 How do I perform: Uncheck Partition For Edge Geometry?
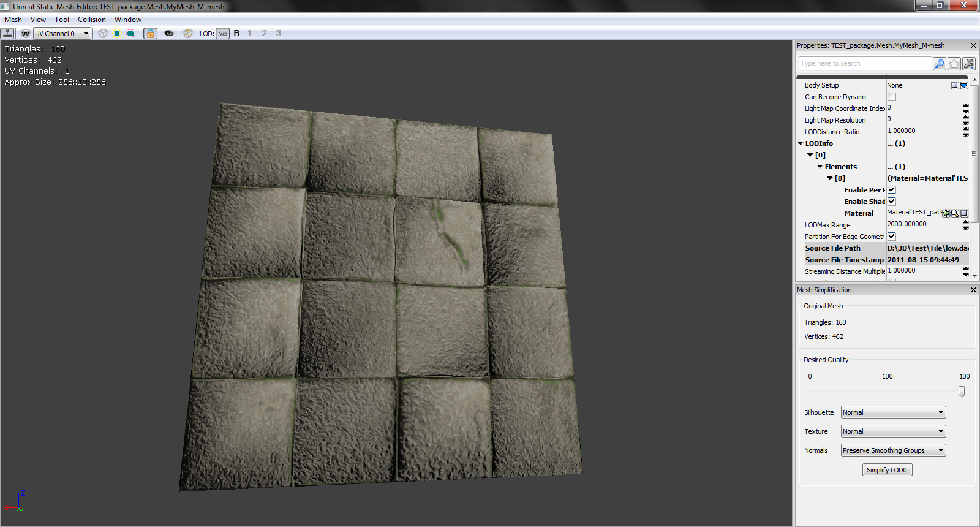pos(892,237)
